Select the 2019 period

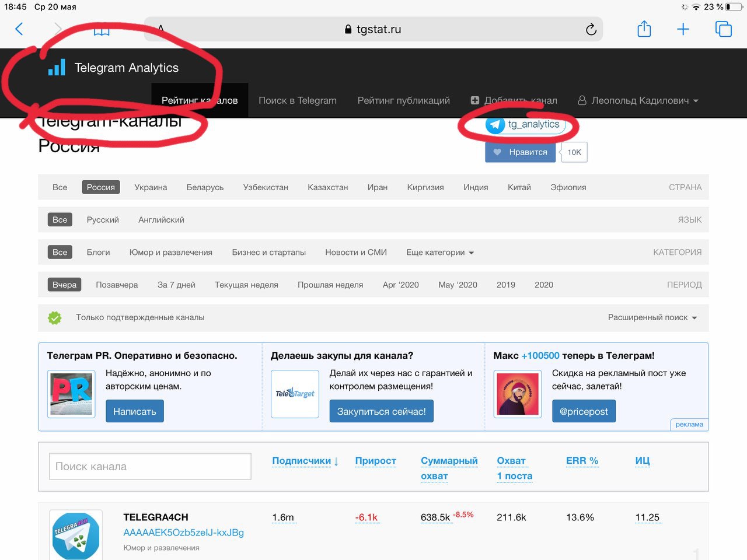tap(506, 285)
